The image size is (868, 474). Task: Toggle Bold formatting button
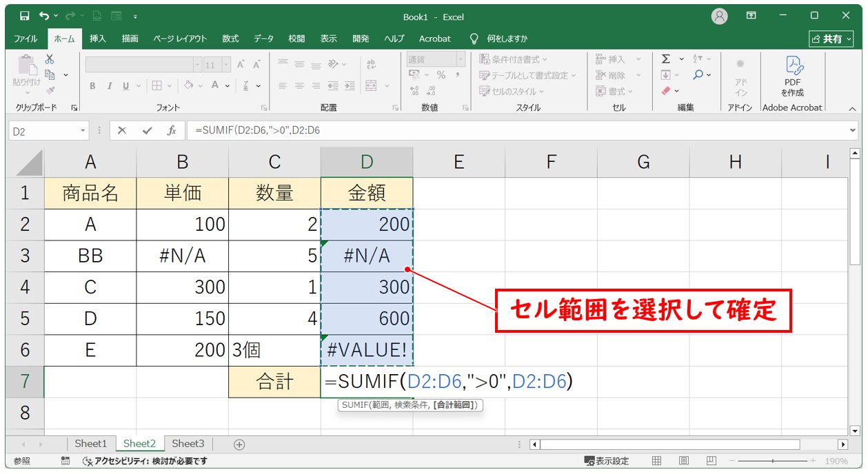(x=92, y=86)
